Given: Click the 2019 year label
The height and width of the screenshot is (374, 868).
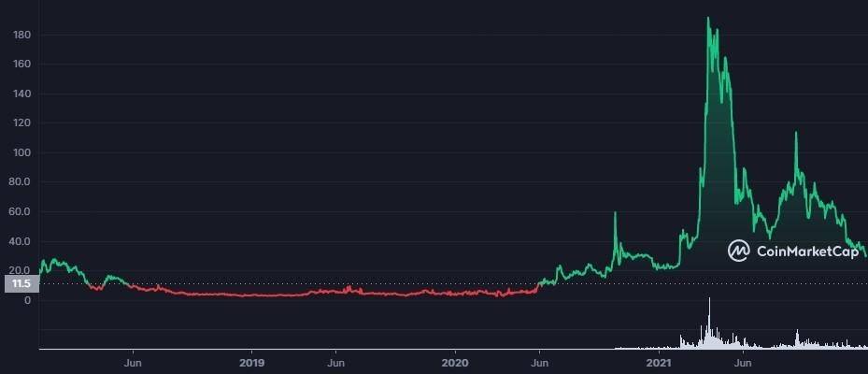Looking at the screenshot, I should 250,363.
